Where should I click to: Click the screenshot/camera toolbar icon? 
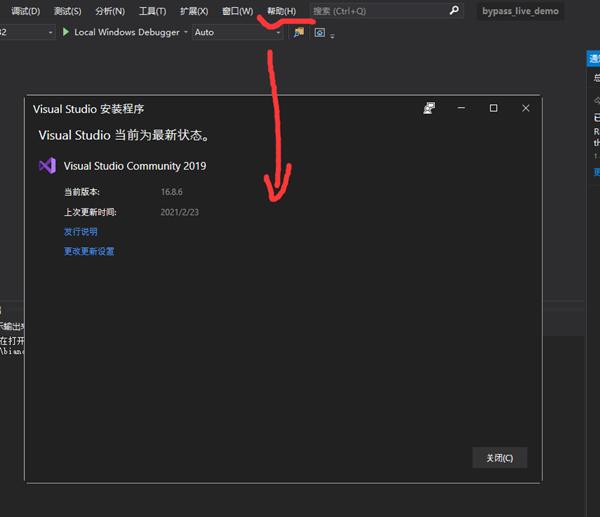click(x=320, y=33)
